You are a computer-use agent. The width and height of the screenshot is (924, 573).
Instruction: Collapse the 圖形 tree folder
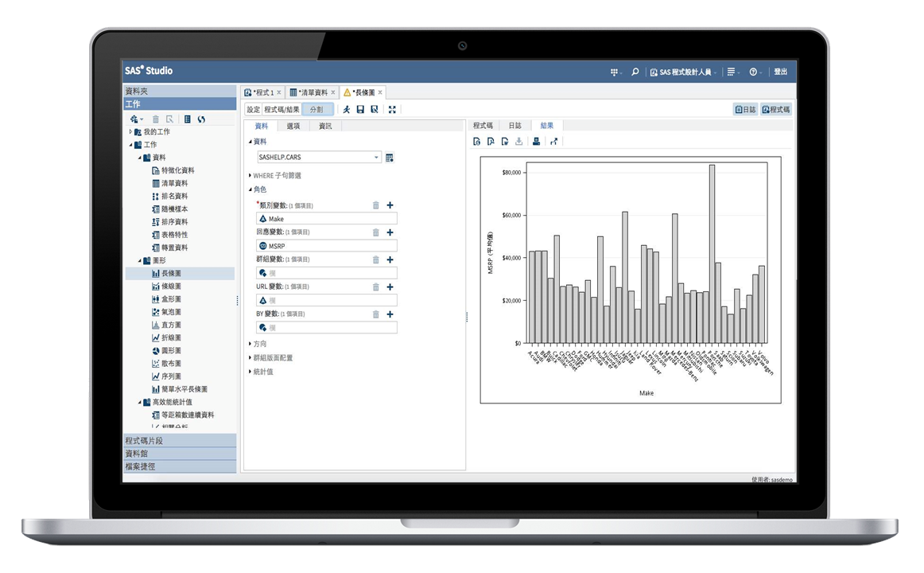[140, 260]
